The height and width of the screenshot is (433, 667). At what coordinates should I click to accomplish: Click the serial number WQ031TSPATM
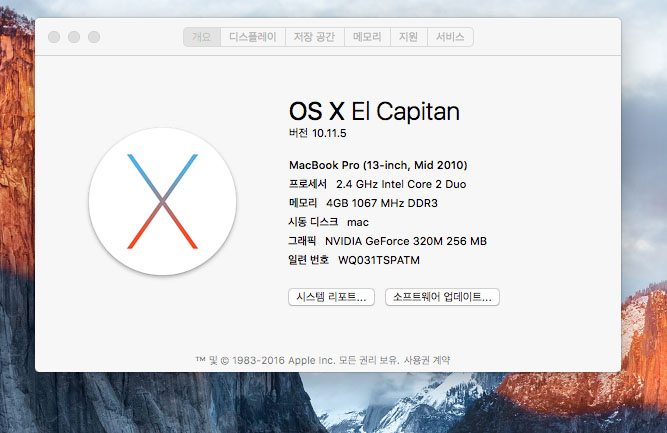pyautogui.click(x=378, y=260)
